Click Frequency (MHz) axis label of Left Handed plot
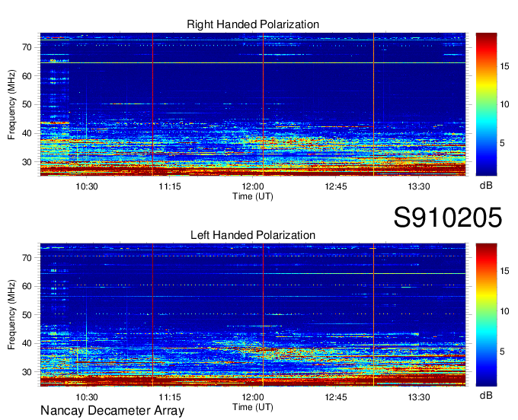 click(11, 315)
